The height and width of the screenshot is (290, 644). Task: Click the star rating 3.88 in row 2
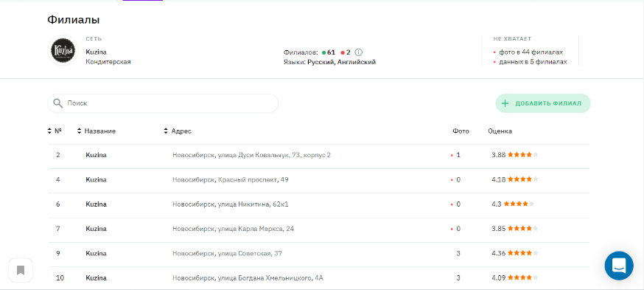514,155
